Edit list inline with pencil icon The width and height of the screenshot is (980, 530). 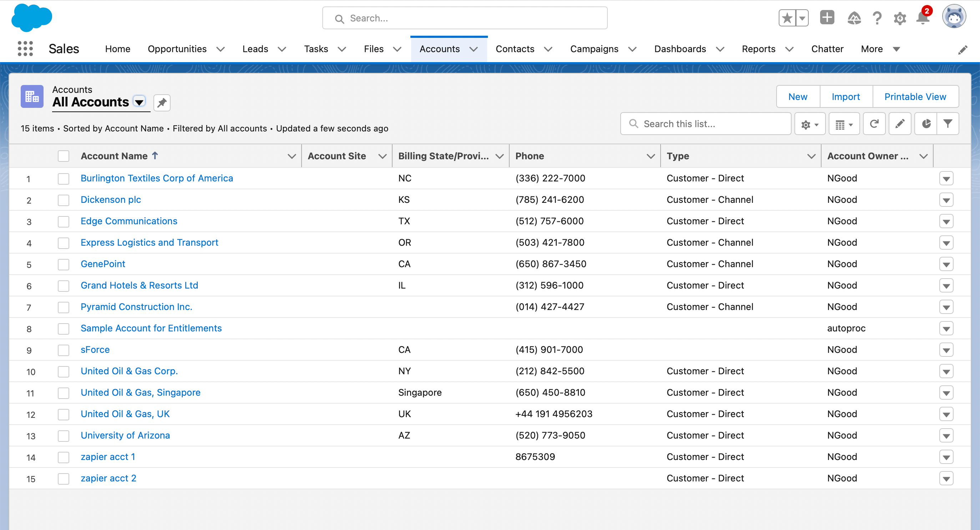click(x=900, y=124)
